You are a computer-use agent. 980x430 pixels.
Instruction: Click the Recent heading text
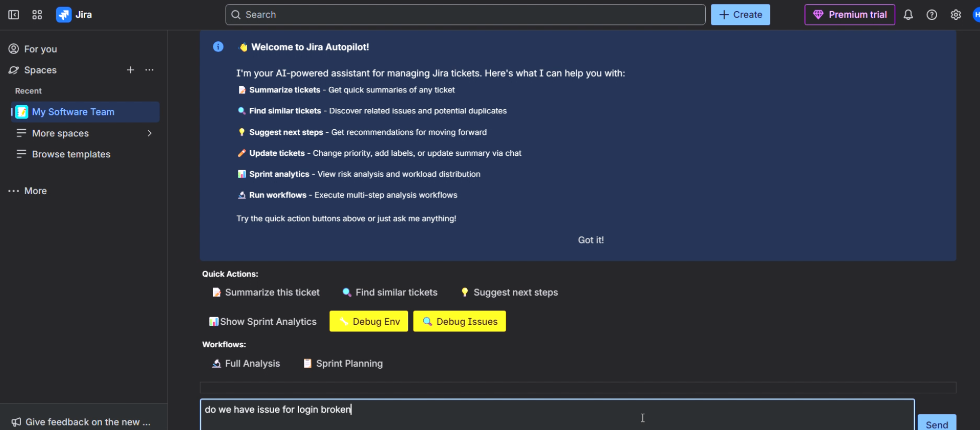click(29, 91)
